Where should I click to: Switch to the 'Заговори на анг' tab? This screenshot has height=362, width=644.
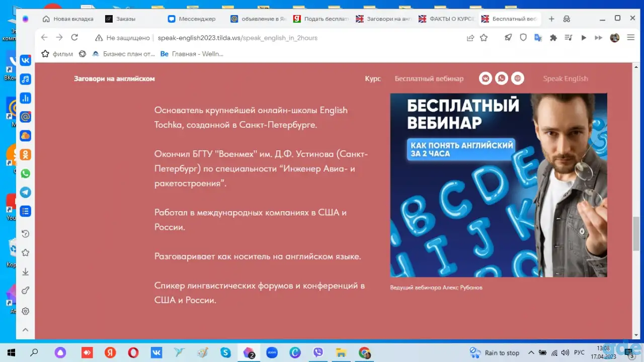click(382, 19)
